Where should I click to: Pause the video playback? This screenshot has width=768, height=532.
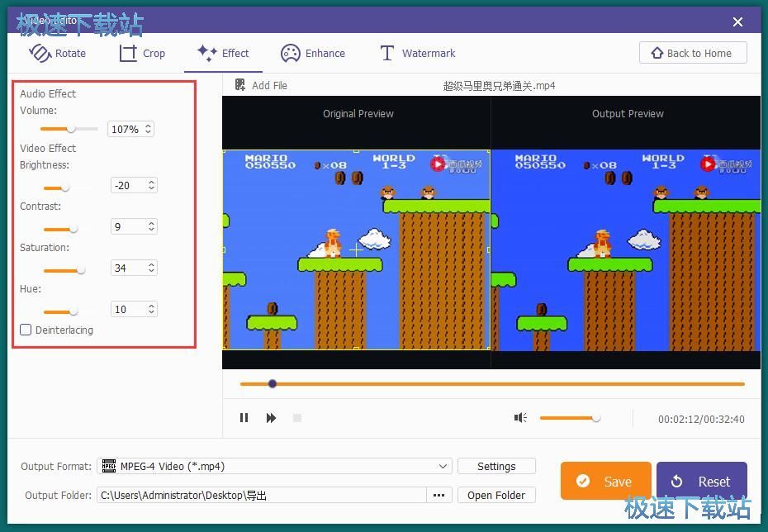[244, 418]
